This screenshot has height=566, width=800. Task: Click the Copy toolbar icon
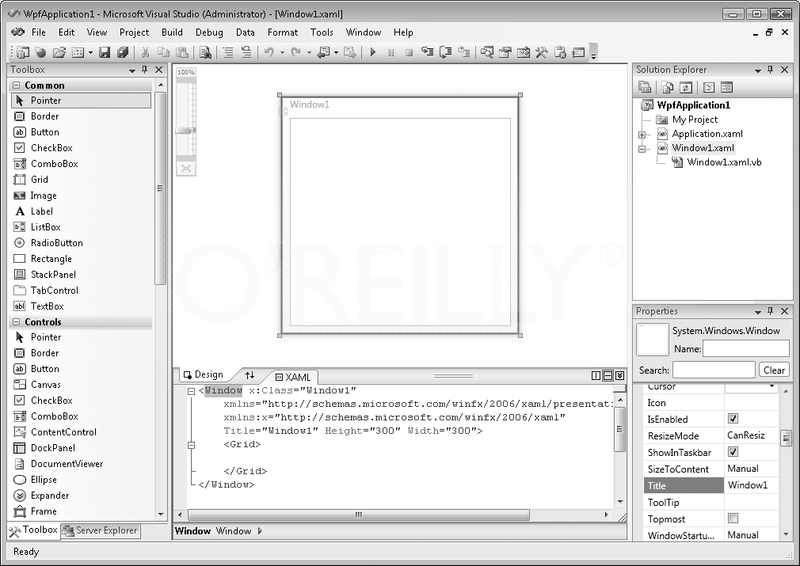click(x=163, y=52)
